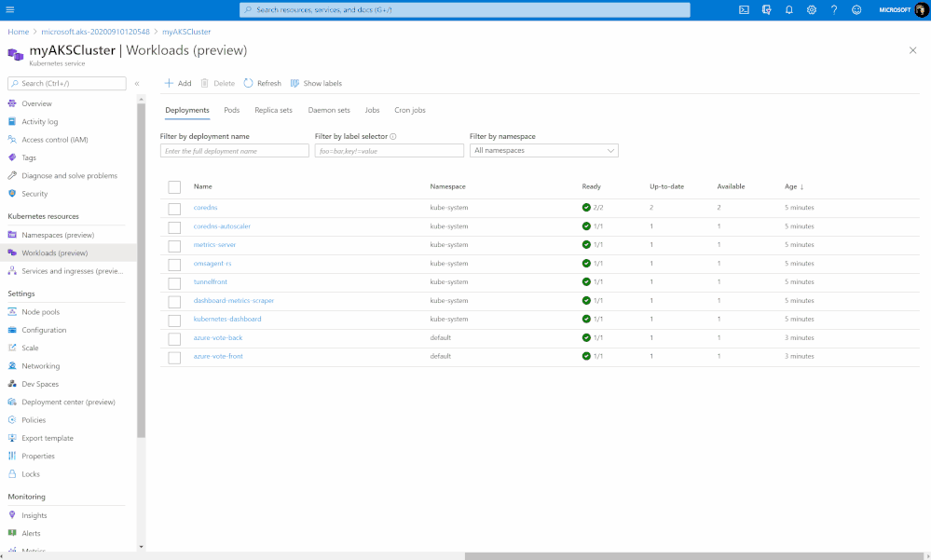Focus the label selector filter field
The image size is (931, 560).
[x=389, y=151]
